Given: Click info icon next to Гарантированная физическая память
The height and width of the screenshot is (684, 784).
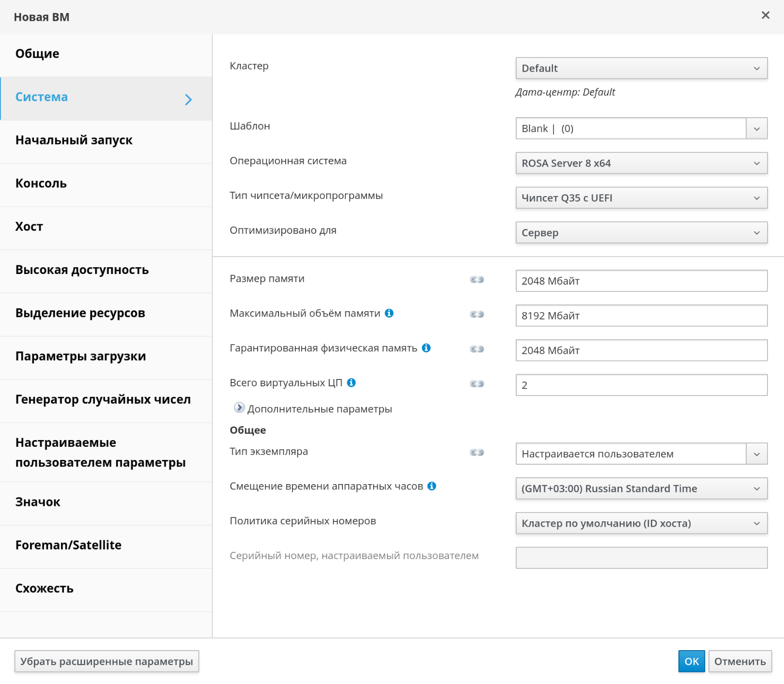Looking at the screenshot, I should 426,348.
